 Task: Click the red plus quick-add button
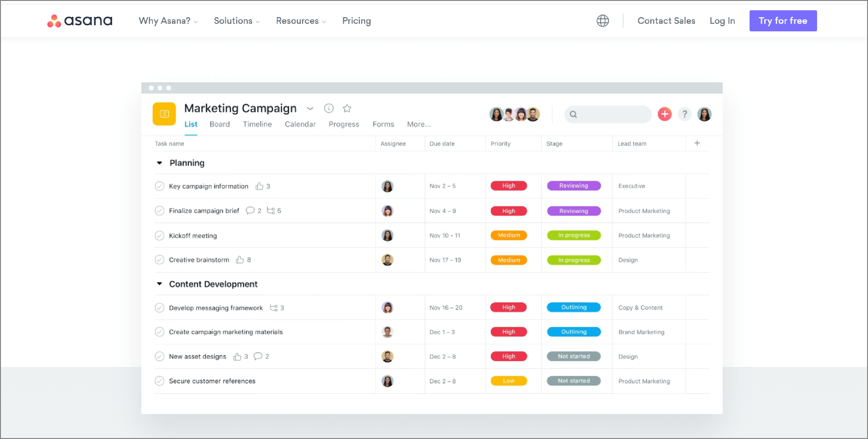click(x=665, y=114)
